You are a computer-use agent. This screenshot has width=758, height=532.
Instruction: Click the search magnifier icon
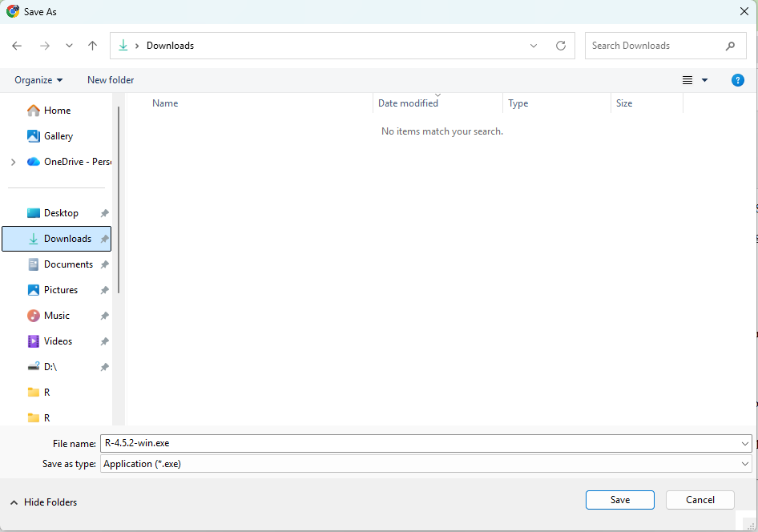pyautogui.click(x=730, y=46)
